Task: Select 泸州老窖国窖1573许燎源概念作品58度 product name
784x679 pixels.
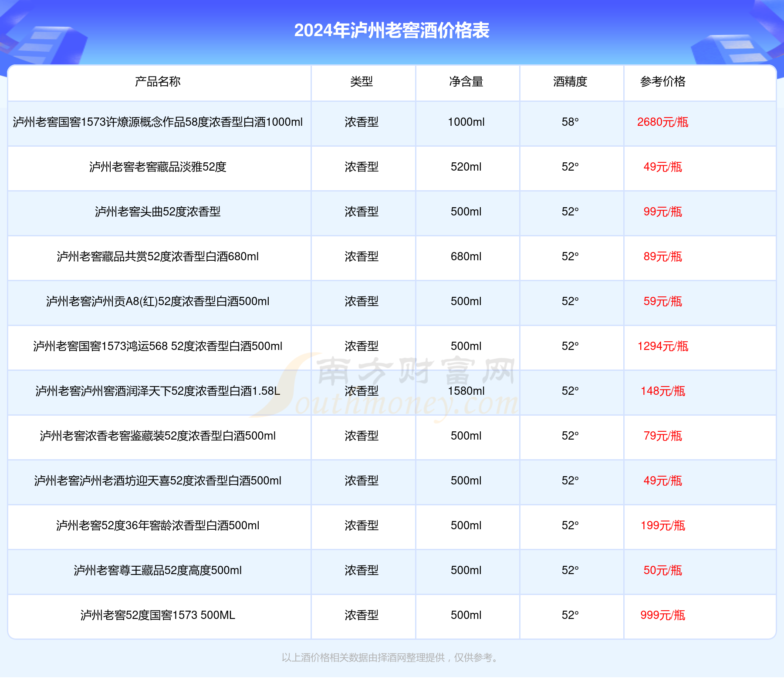Action: [x=158, y=122]
